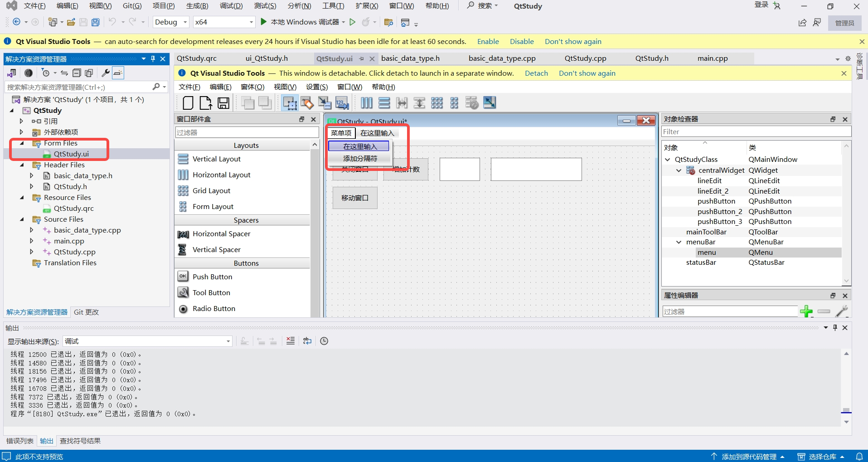Apply Lay Out Horizontally from Designer toolbar
Image resolution: width=868 pixels, height=462 pixels.
[x=367, y=103]
